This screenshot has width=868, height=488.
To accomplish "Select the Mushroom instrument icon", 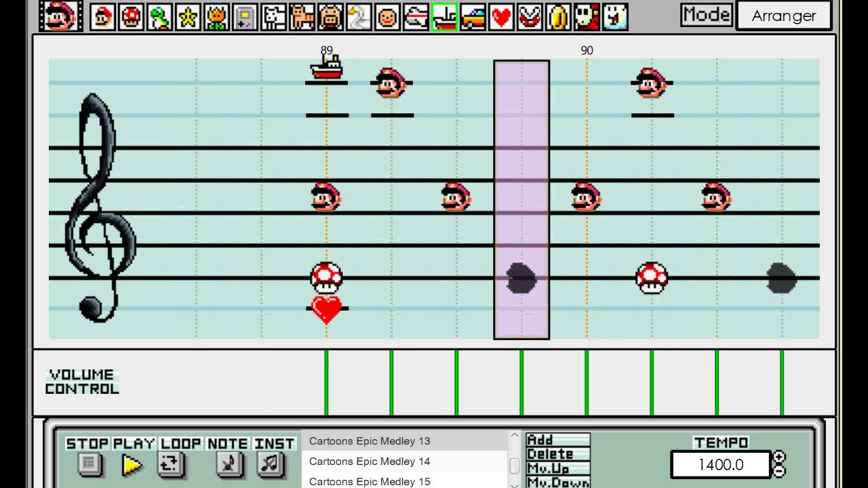I will (x=131, y=17).
